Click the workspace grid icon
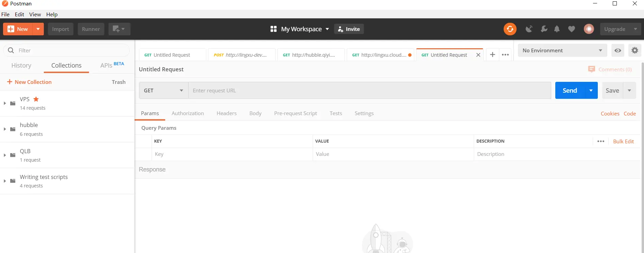 [x=273, y=29]
